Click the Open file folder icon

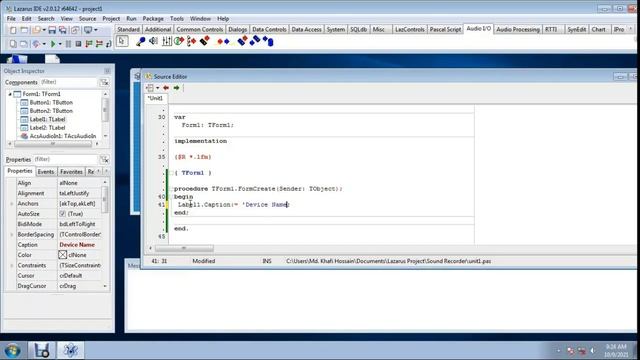36,30
